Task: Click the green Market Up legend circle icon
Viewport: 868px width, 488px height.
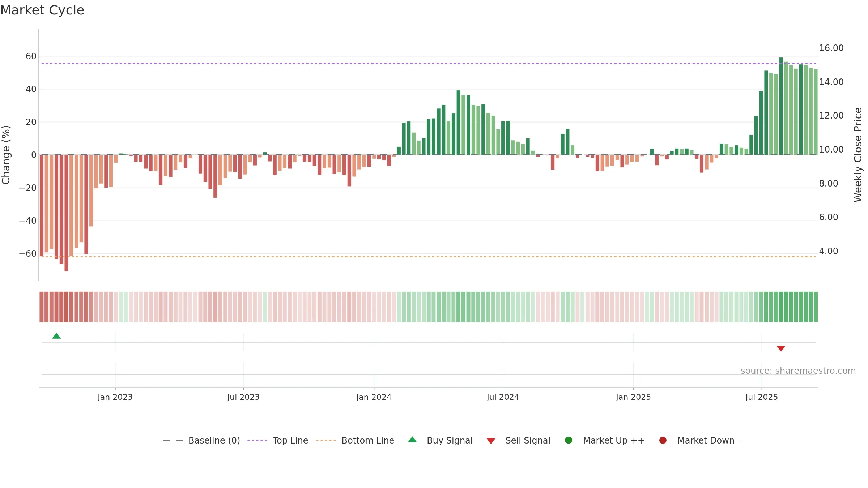Action: click(x=569, y=440)
